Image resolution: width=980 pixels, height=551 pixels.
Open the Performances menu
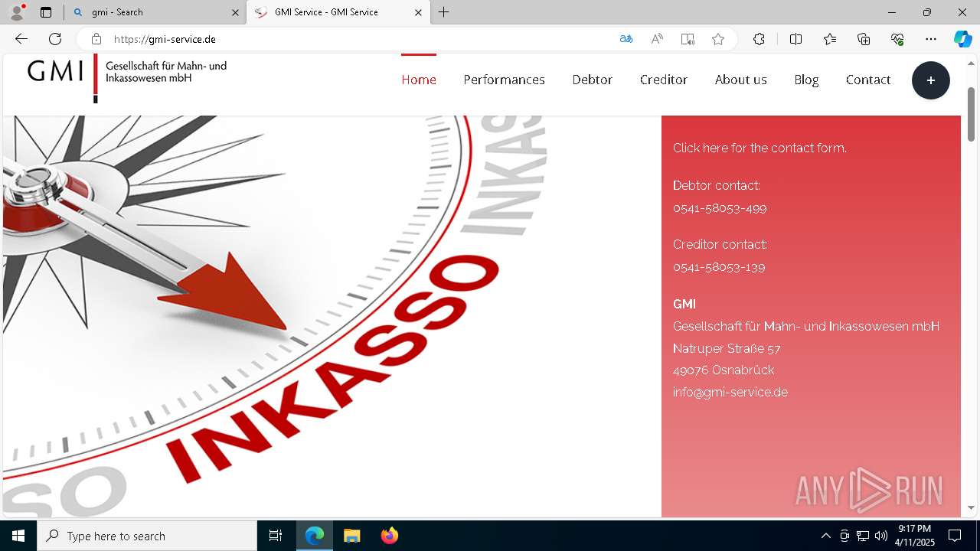pos(504,80)
